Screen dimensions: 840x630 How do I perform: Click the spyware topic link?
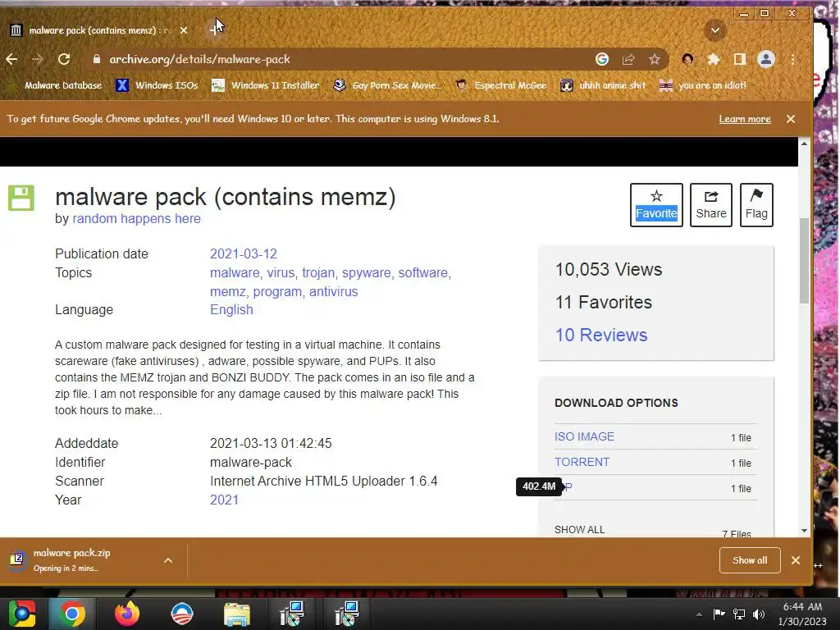click(367, 272)
